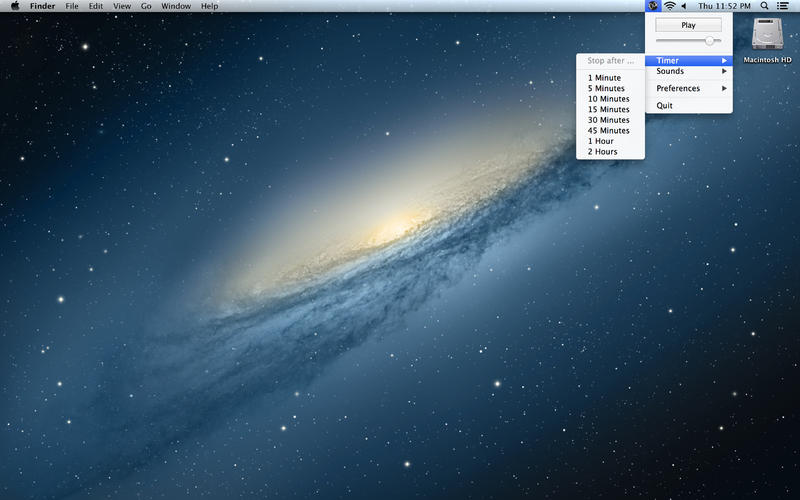Choose the 2 Hours timer option
The width and height of the screenshot is (800, 500).
coord(602,152)
